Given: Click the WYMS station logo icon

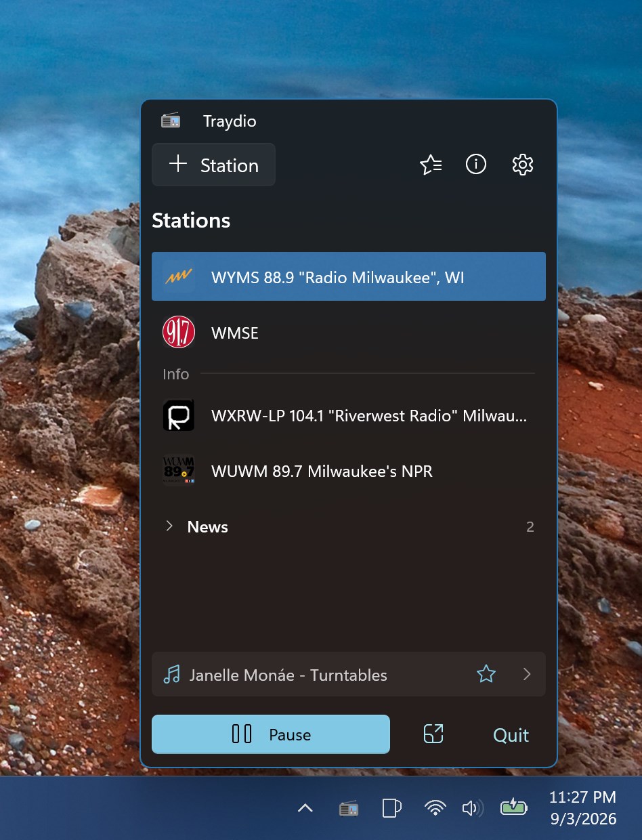Looking at the screenshot, I should click(x=179, y=276).
